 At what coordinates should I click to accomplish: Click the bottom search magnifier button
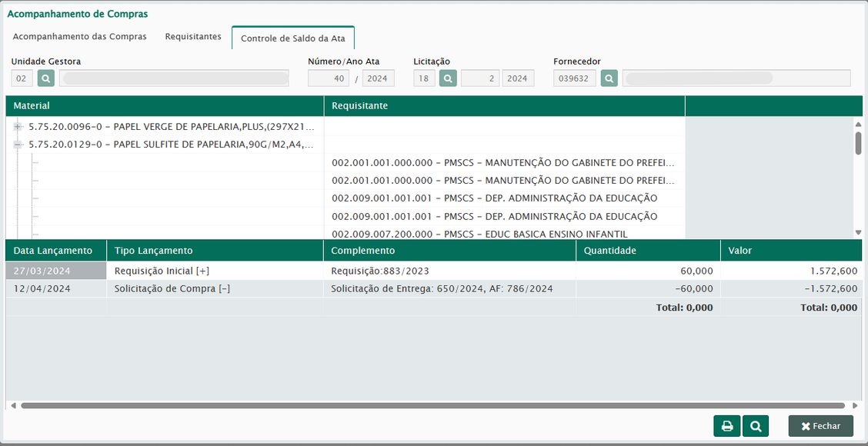coord(756,426)
